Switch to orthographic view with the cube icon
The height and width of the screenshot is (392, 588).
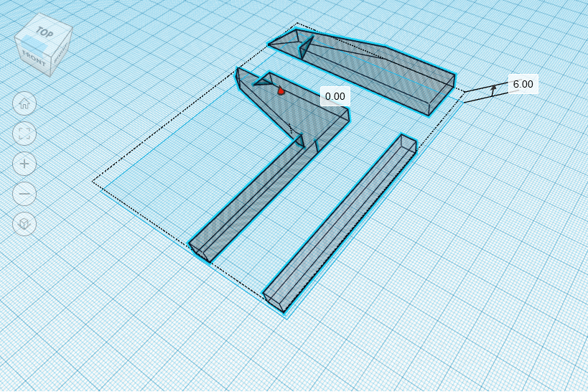click(24, 224)
